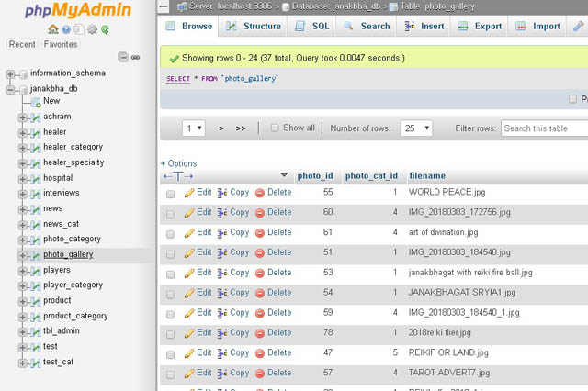The image size is (588, 391).
Task: Go to the last page with >> button
Action: click(x=241, y=128)
